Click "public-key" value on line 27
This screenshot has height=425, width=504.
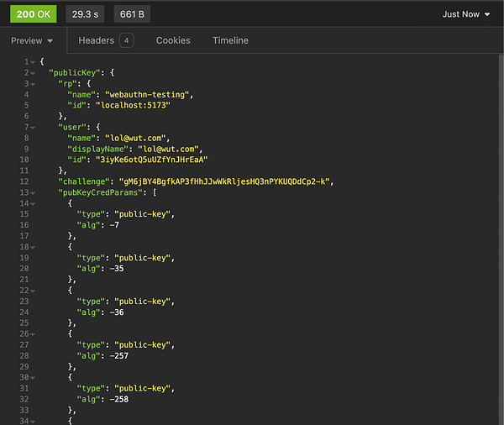point(143,344)
